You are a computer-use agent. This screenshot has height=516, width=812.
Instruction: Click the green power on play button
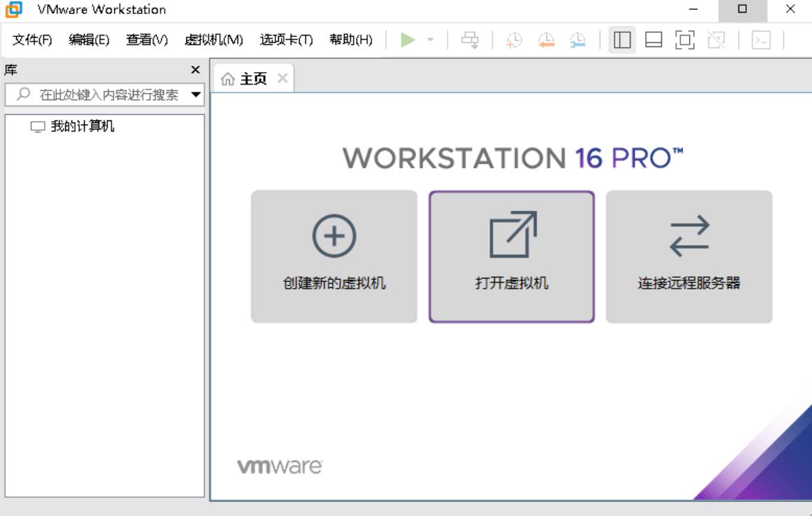408,40
